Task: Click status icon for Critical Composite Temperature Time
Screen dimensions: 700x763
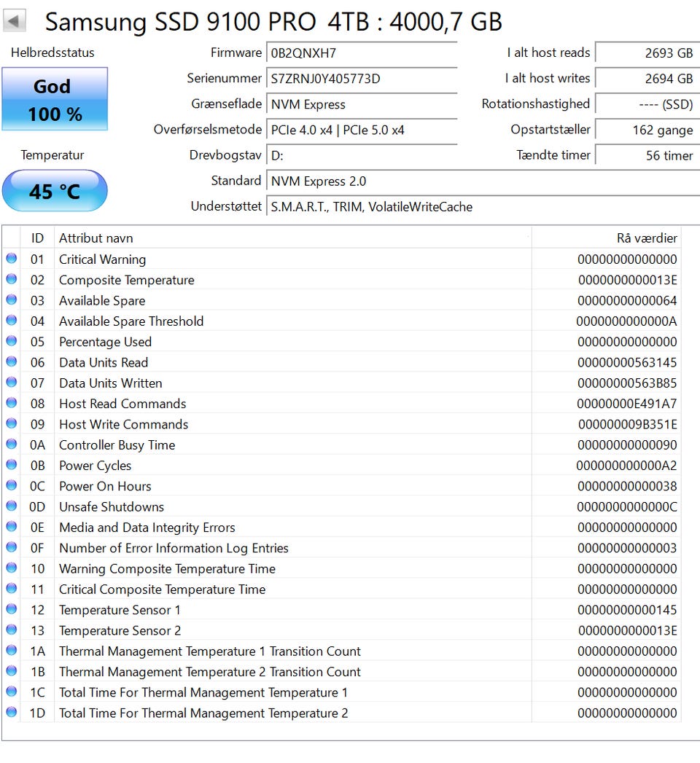Action: point(11,588)
